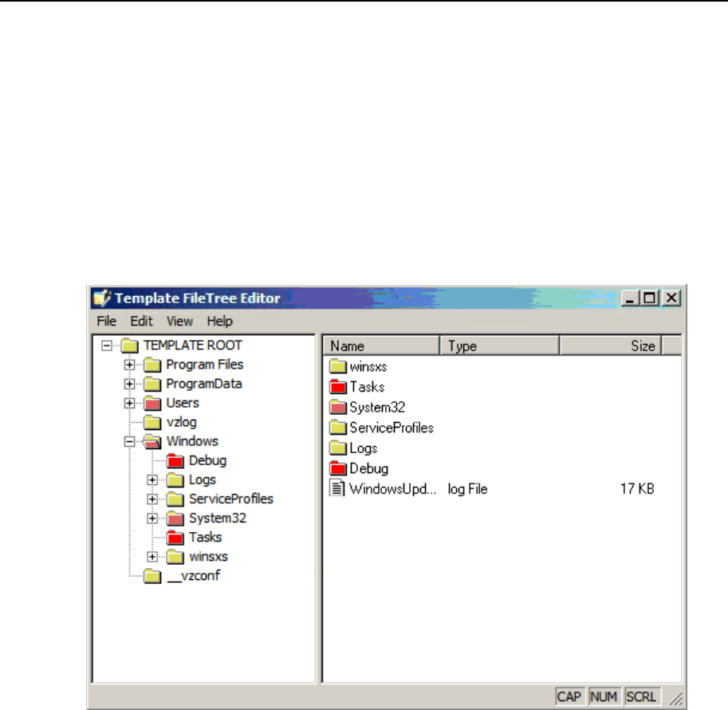
Task: Select Tasks name in the file list
Action: click(367, 387)
